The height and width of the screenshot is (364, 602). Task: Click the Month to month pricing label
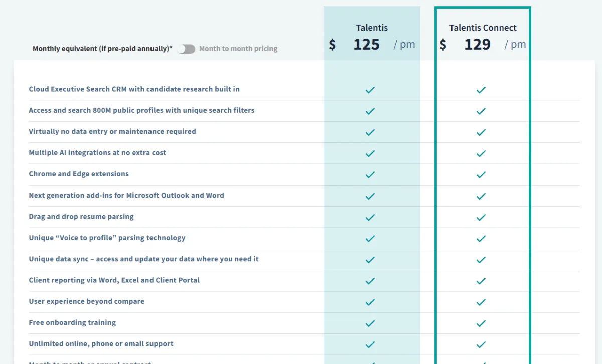point(238,49)
